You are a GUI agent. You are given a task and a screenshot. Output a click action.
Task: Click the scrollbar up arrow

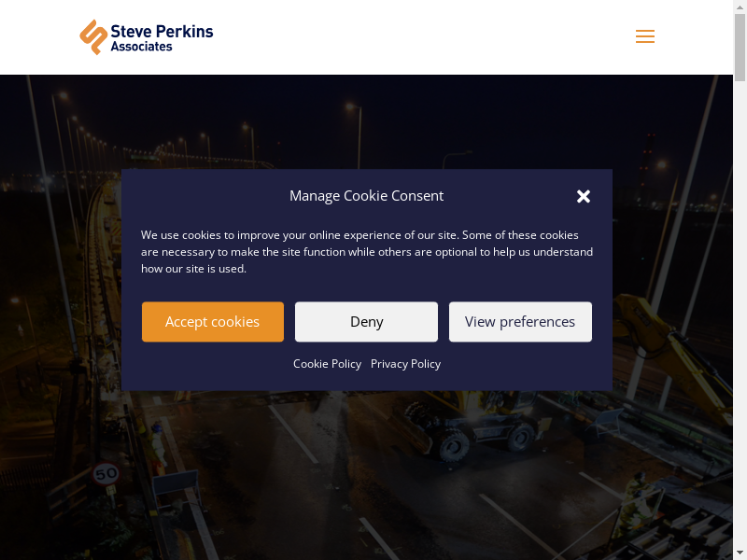pyautogui.click(x=740, y=6)
